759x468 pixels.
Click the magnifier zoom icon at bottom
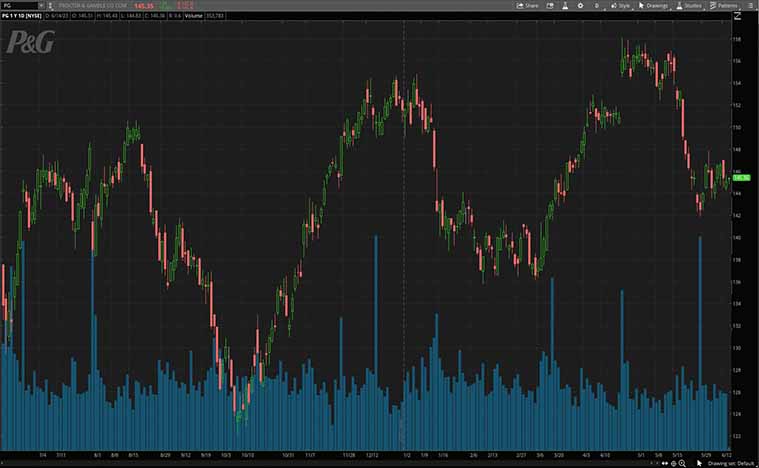click(682, 463)
